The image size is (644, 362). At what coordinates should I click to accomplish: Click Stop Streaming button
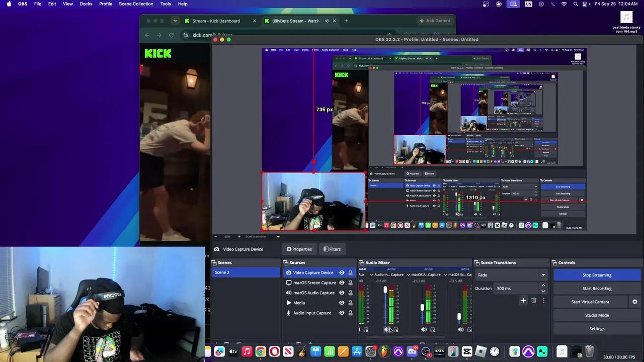click(x=597, y=275)
